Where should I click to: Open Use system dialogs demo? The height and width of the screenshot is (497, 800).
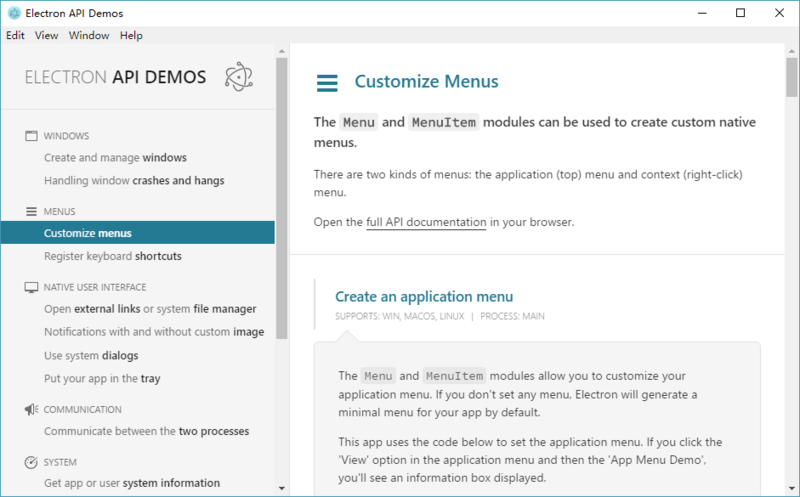click(91, 356)
